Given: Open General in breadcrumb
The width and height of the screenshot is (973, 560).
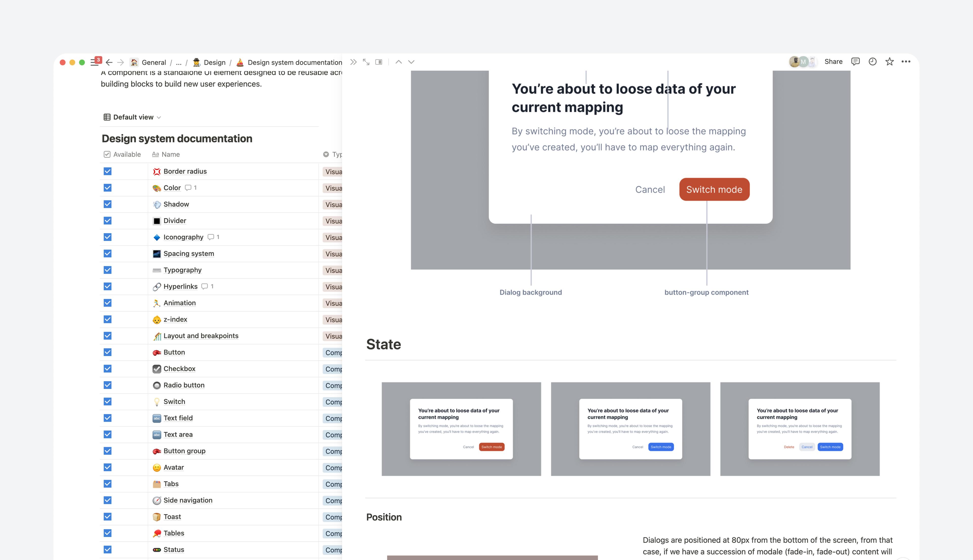Looking at the screenshot, I should 154,62.
